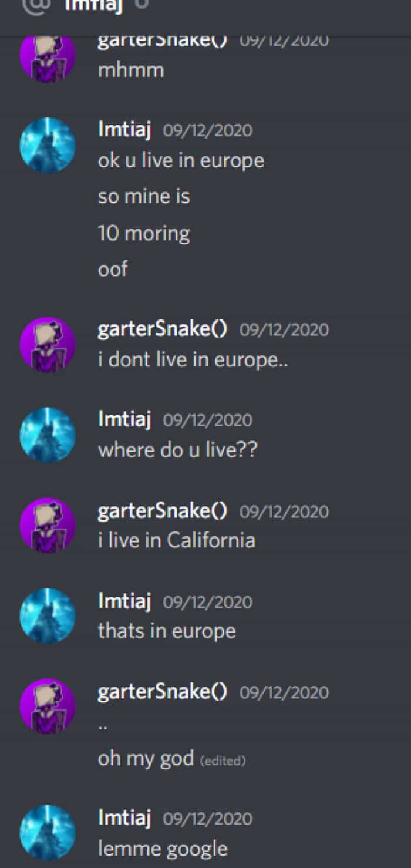Click garterSnake() avatar next to "mhmm"
This screenshot has width=411, height=868.
coord(48,58)
